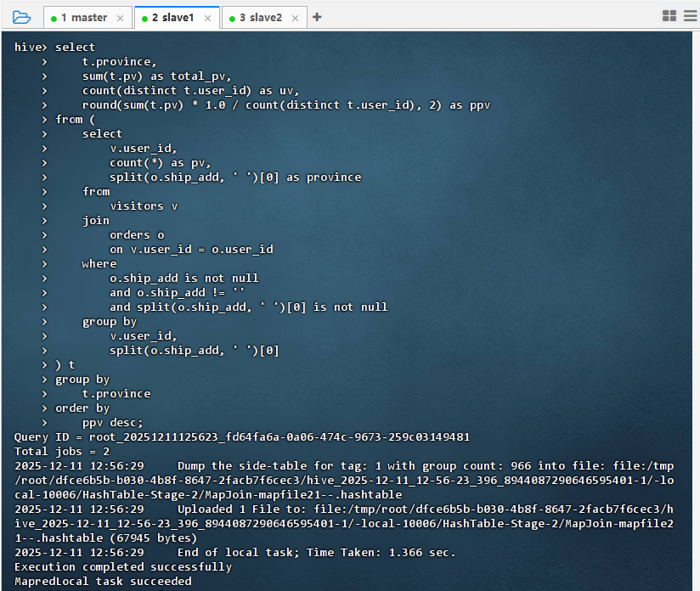Click 'sum(t.pv) as total_pv,' line
The height and width of the screenshot is (591, 700).
click(156, 76)
